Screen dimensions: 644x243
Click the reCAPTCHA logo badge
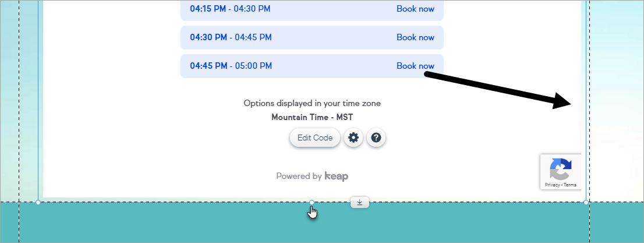[x=561, y=169]
